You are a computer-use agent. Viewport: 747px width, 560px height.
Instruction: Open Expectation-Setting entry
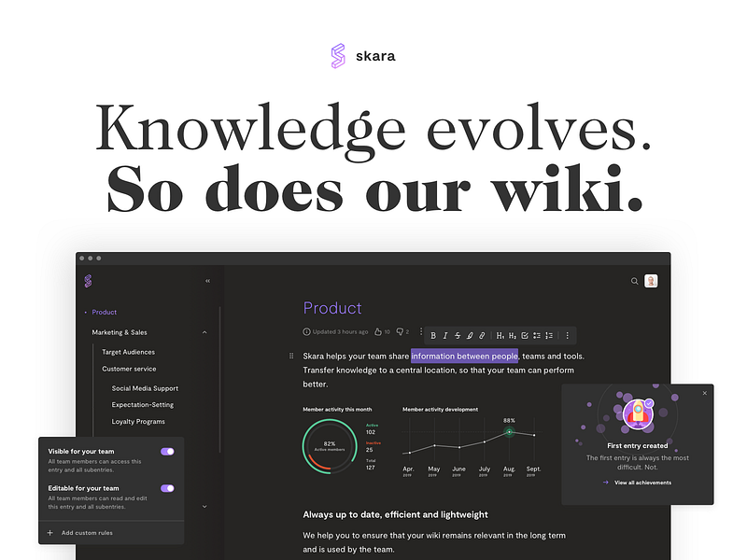click(143, 405)
